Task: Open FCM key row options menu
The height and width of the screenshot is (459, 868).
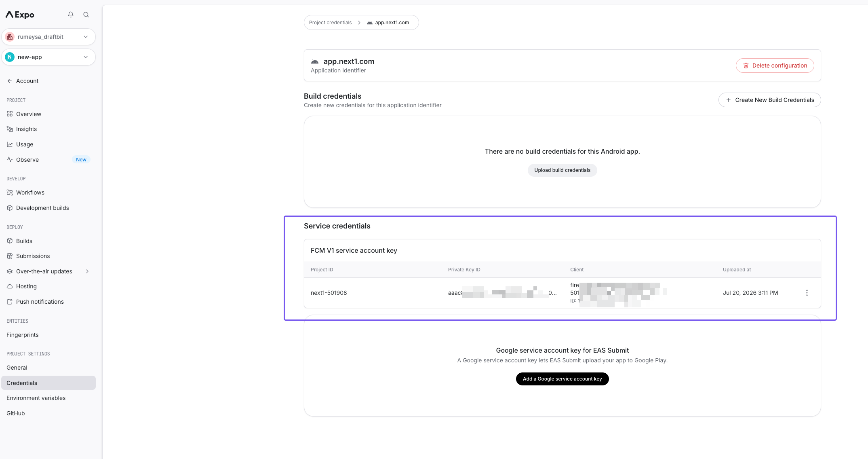Action: coord(807,293)
